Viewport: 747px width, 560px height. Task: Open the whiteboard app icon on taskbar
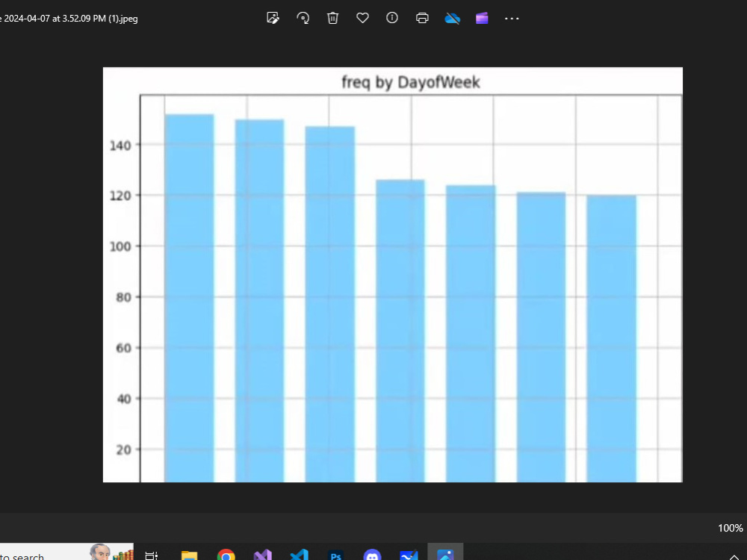click(x=409, y=556)
